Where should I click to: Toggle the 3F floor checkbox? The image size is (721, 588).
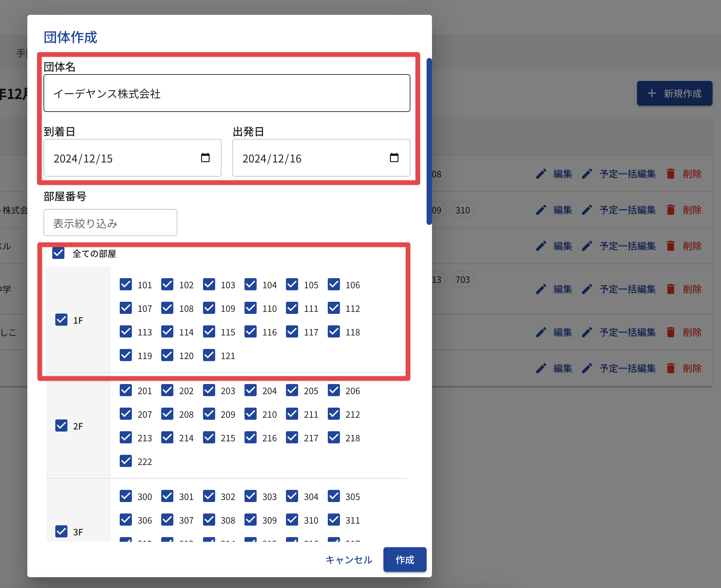[x=61, y=531]
